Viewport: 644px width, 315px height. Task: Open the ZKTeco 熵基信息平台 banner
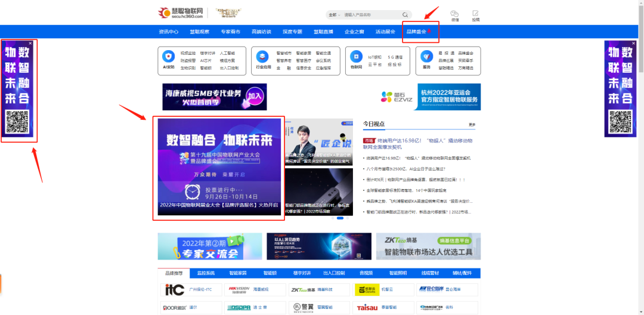coord(428,246)
